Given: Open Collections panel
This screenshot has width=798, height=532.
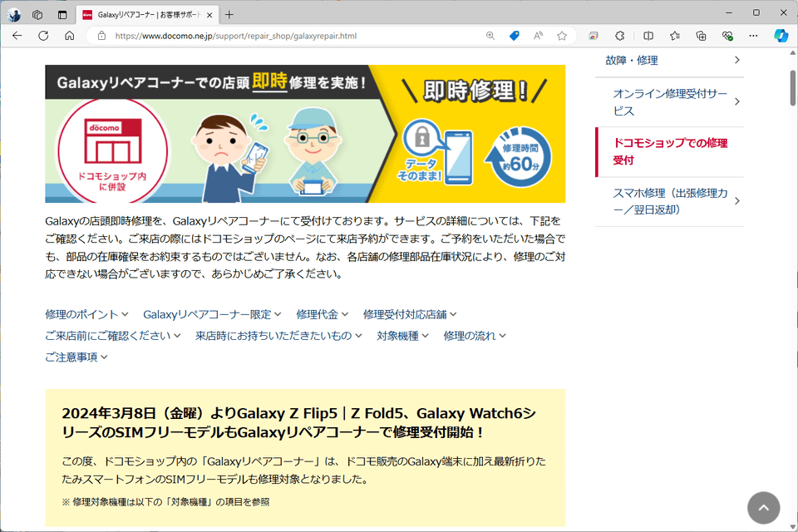Looking at the screenshot, I should click(702, 36).
